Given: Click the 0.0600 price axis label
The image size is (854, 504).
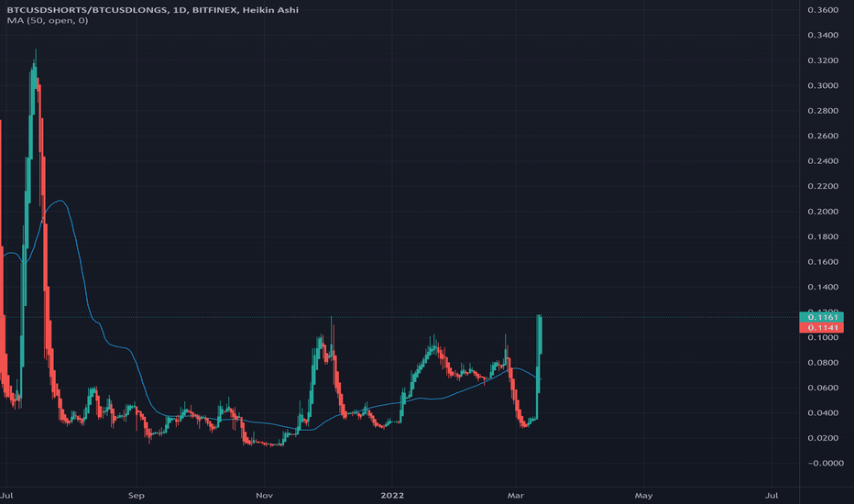Looking at the screenshot, I should click(x=823, y=388).
